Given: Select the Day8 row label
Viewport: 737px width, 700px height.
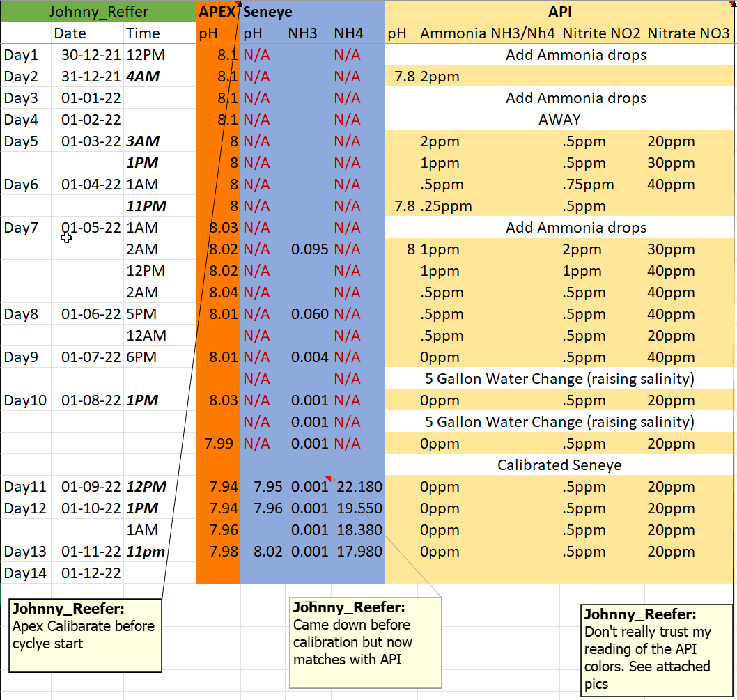Looking at the screenshot, I should pyautogui.click(x=21, y=315).
